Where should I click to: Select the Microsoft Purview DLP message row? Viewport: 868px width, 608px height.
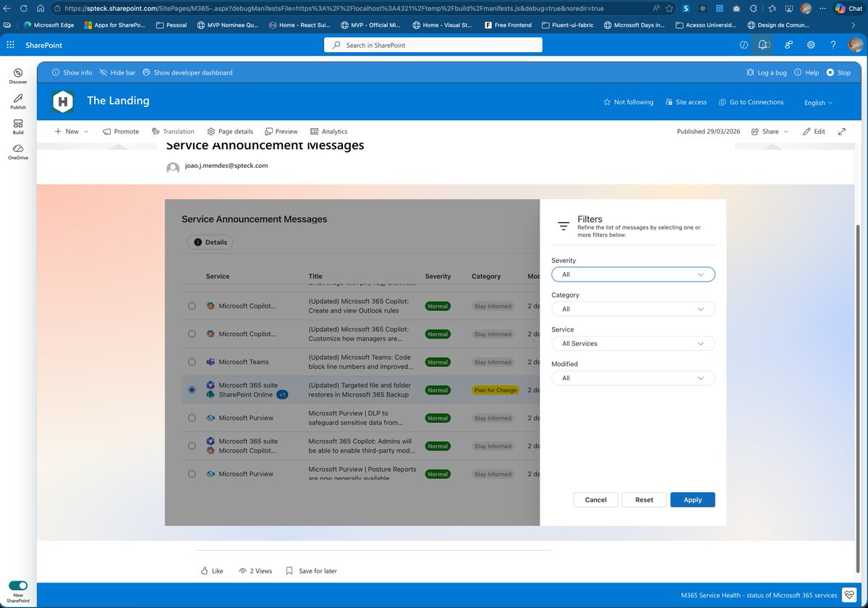click(192, 418)
